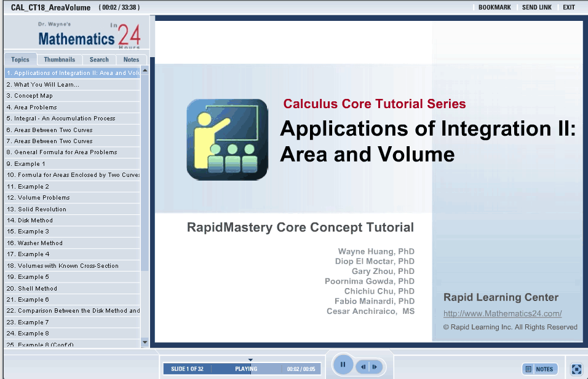This screenshot has height=379, width=588.
Task: Select topic 15 Example 3
Action: click(x=73, y=232)
